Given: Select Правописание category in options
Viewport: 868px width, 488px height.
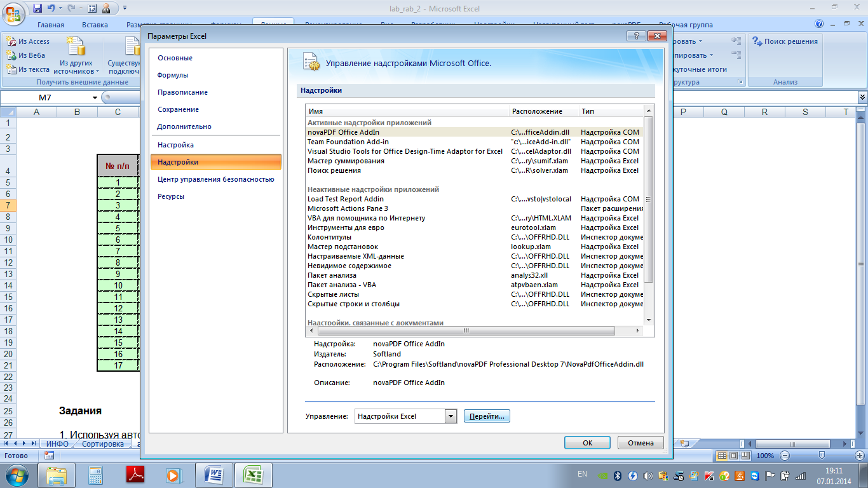Looking at the screenshot, I should point(215,92).
